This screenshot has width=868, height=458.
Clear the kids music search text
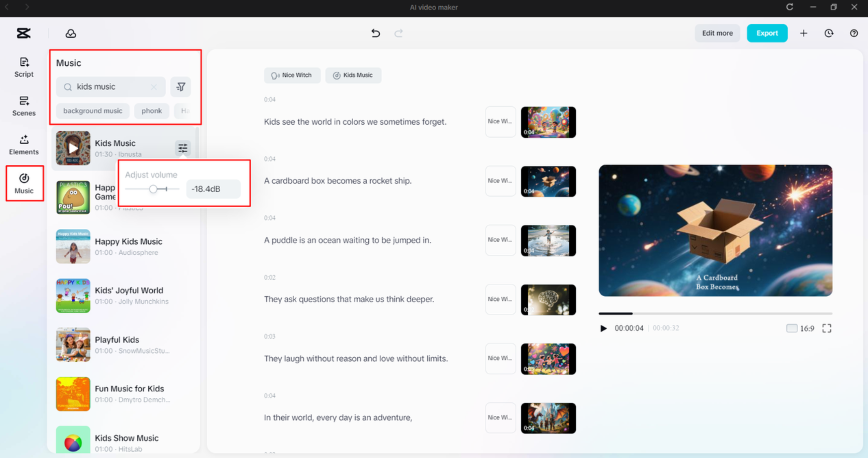[154, 87]
